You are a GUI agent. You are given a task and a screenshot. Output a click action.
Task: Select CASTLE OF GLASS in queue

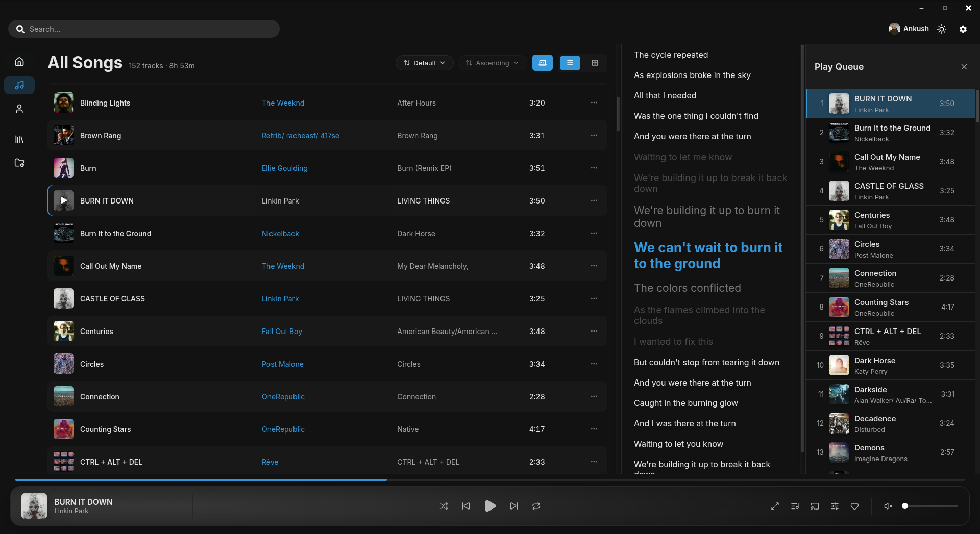pos(890,191)
